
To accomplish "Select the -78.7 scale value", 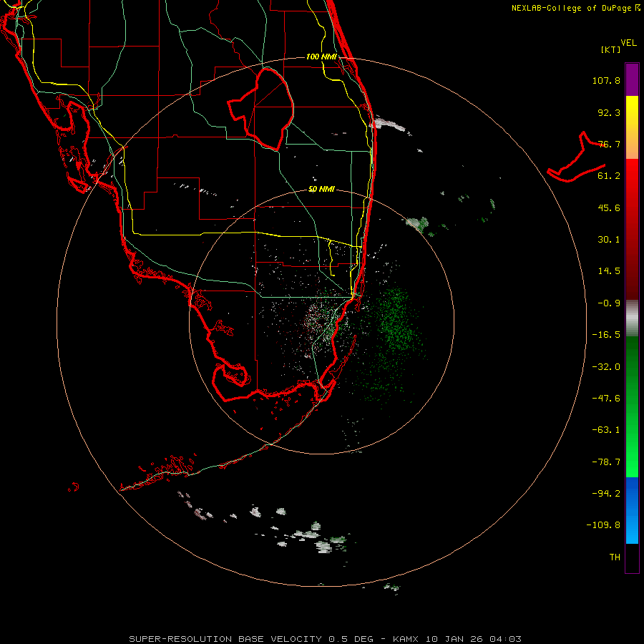I will (606, 462).
